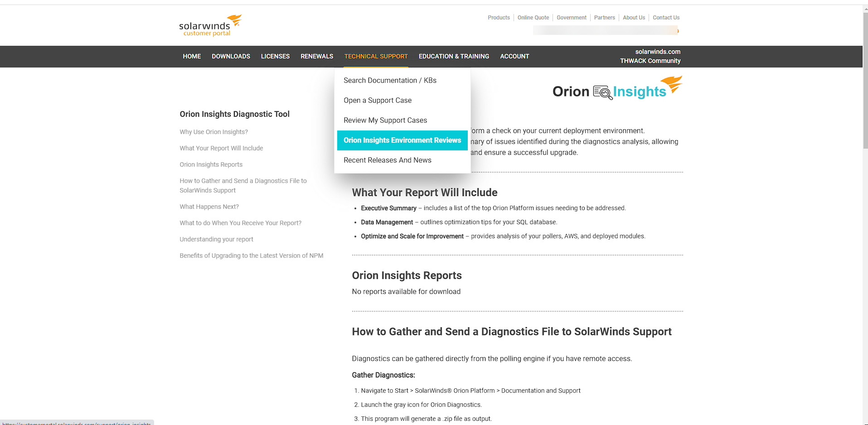Open EDUCATION & TRAINING nav menu
The width and height of the screenshot is (868, 425).
click(454, 56)
